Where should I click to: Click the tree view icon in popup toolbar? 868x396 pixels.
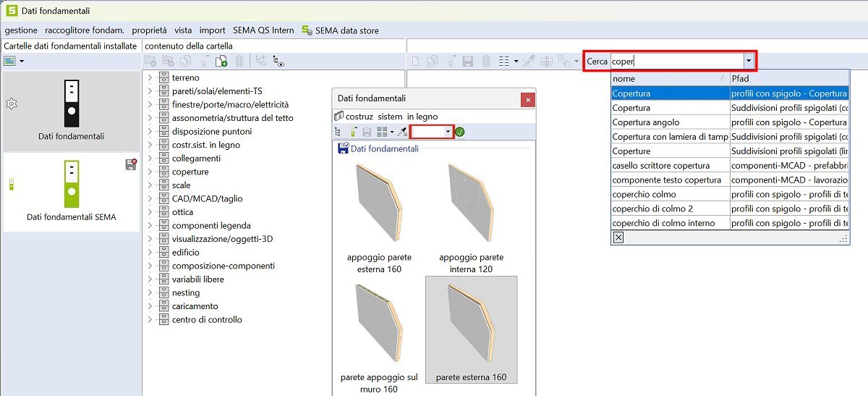pyautogui.click(x=338, y=132)
